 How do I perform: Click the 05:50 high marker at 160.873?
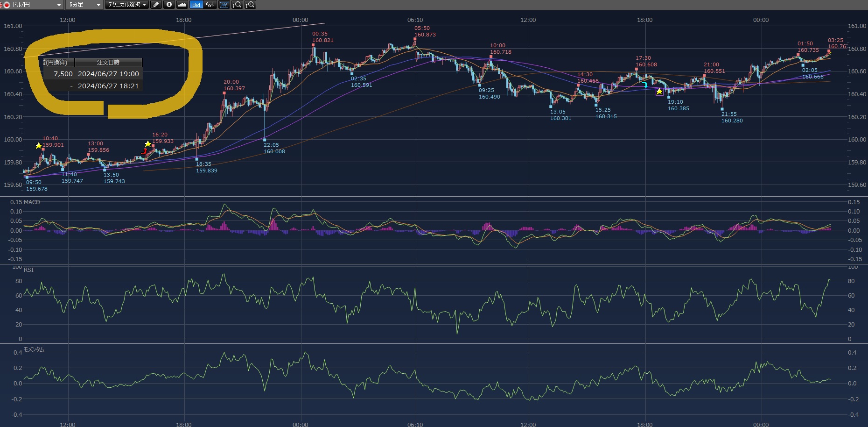pyautogui.click(x=414, y=39)
